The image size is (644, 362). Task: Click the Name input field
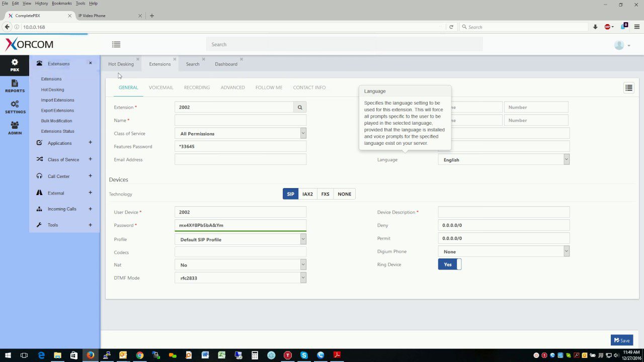(x=240, y=120)
